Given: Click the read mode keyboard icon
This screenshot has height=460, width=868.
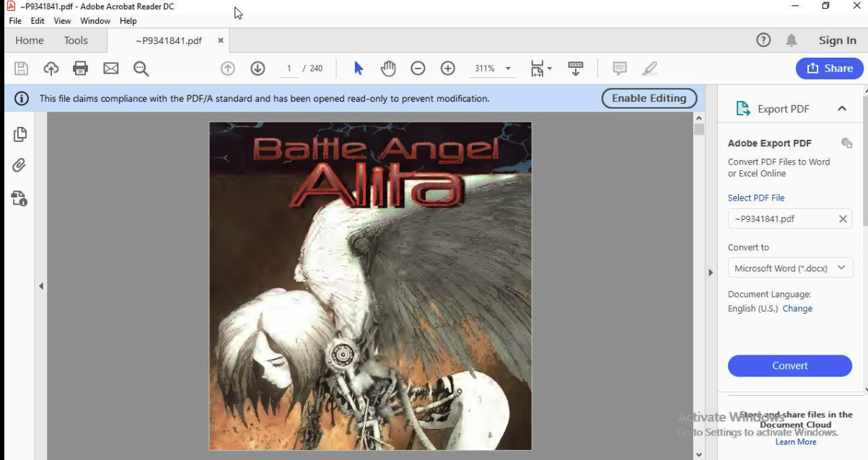Looking at the screenshot, I should click(x=575, y=68).
